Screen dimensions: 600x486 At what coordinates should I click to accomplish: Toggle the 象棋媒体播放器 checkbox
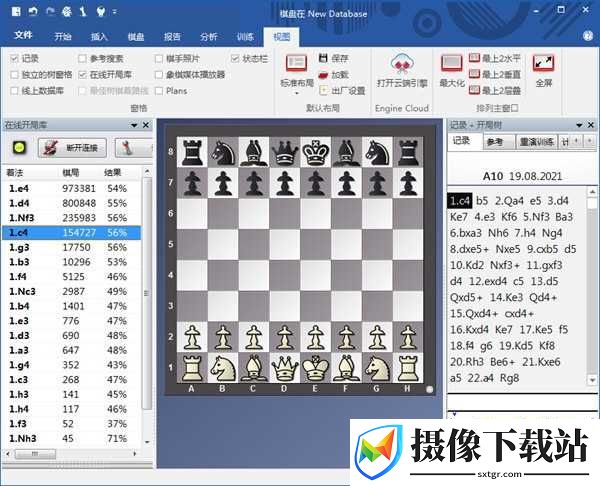tap(159, 75)
